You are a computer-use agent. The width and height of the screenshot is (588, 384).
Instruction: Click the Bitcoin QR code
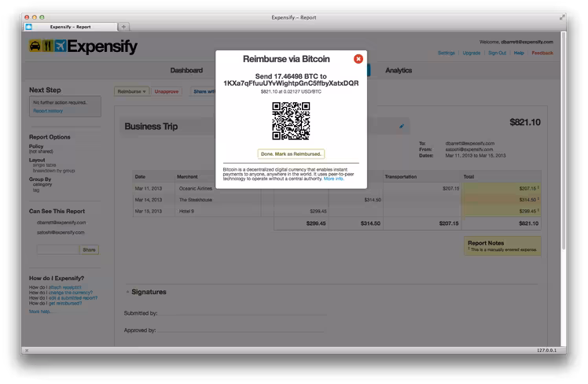point(291,121)
